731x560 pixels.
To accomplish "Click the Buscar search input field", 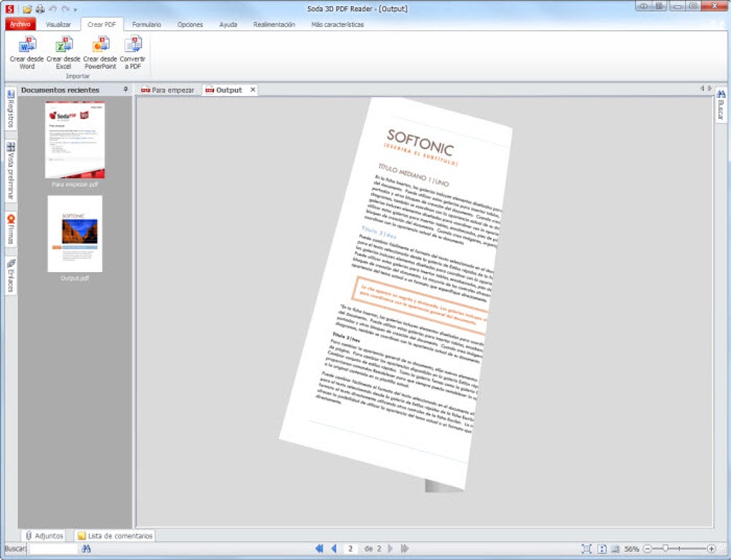I will [x=53, y=549].
